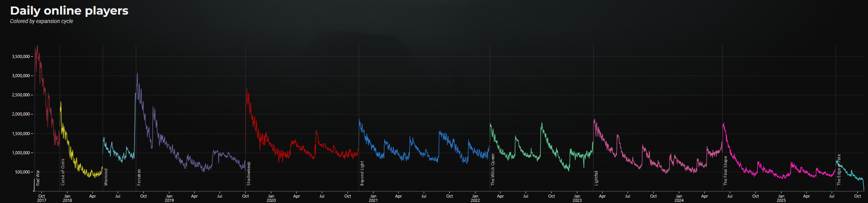The image size is (868, 203).
Task: Click the "Colored by expansion cycle" subtitle
Action: 42,21
